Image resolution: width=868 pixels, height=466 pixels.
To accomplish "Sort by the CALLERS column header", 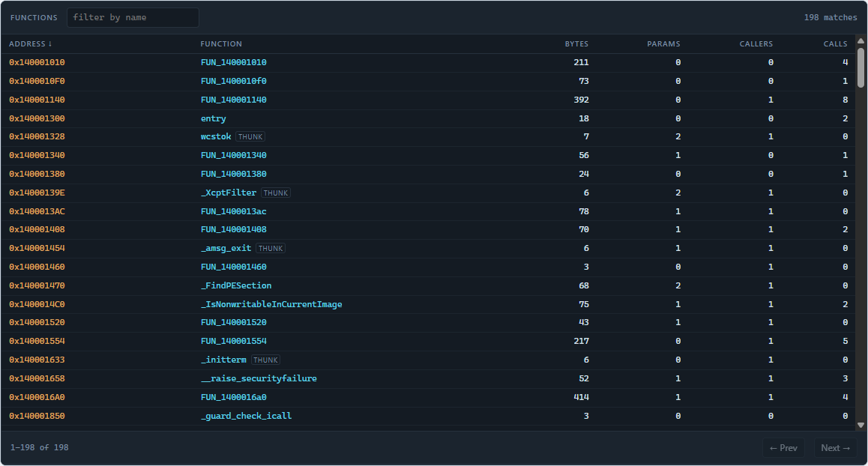I will pyautogui.click(x=756, y=43).
